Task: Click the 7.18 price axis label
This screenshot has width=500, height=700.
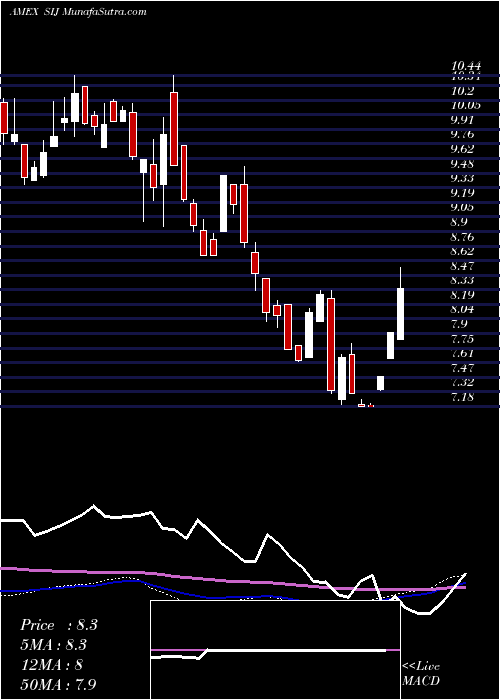Action: 464,397
